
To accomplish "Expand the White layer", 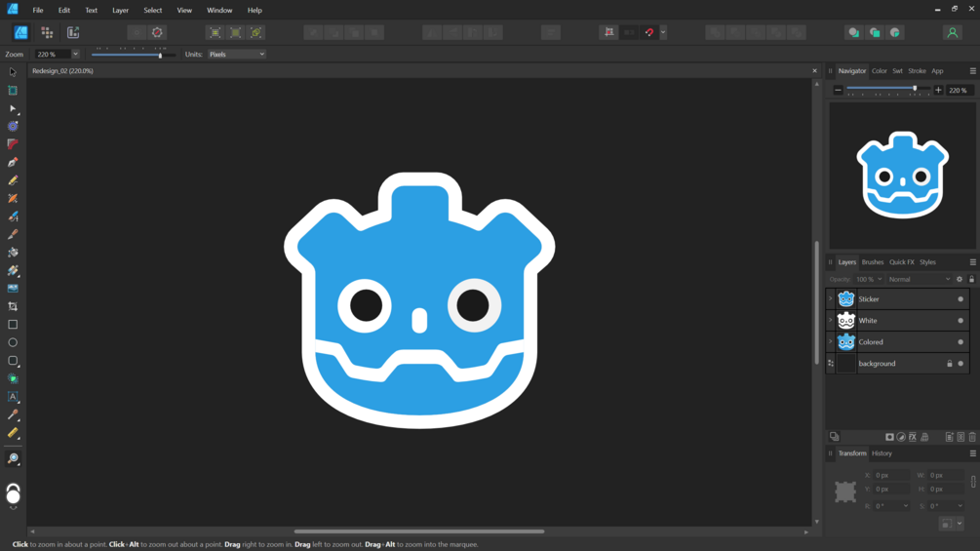I will [x=831, y=321].
